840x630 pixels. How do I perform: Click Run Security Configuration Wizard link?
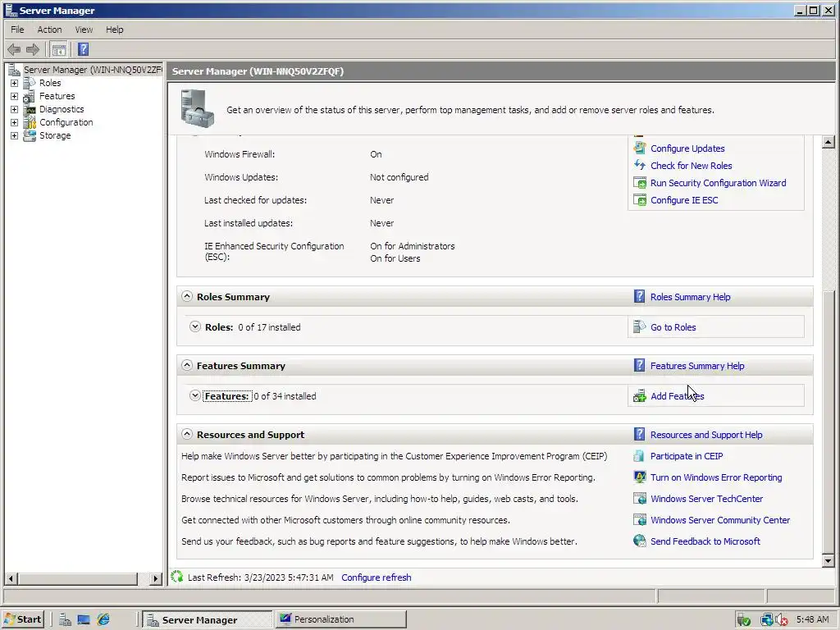click(x=718, y=183)
